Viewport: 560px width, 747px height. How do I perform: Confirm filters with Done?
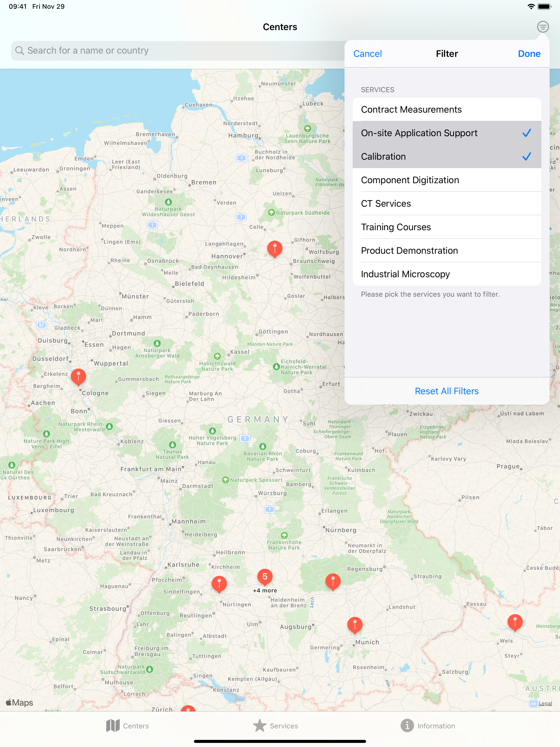(x=529, y=54)
